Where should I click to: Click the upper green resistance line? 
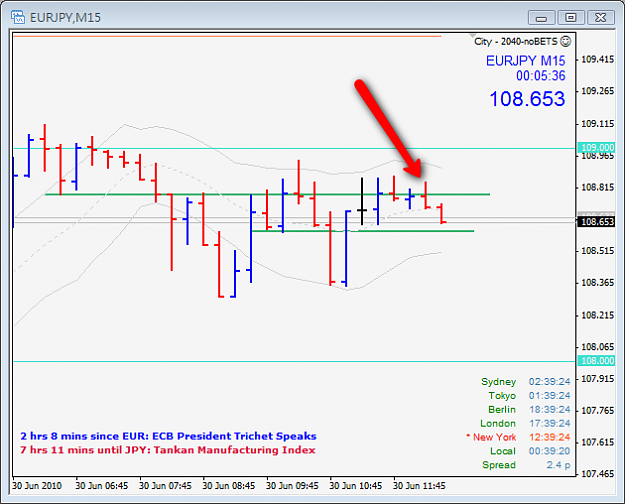pos(267,195)
